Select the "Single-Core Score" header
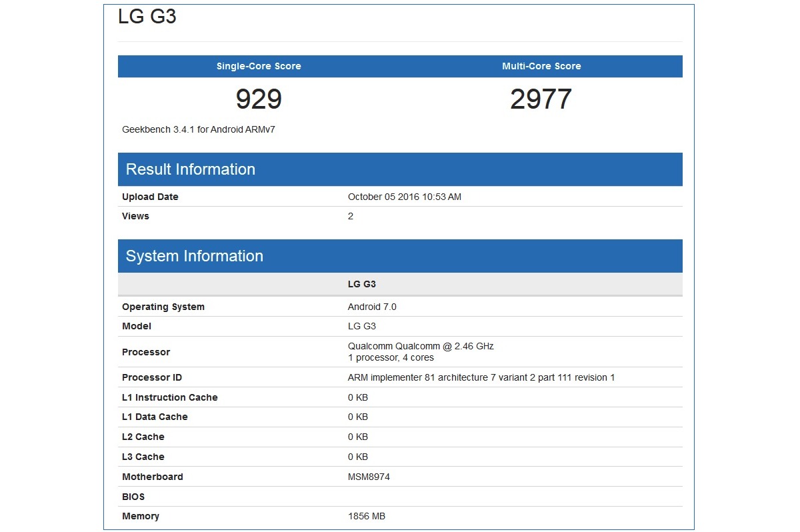The image size is (800, 532). click(259, 66)
